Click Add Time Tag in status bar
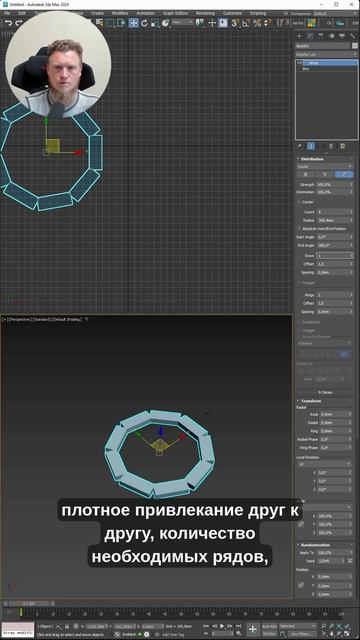Image resolution: width=360 pixels, height=640 pixels. 172,634
